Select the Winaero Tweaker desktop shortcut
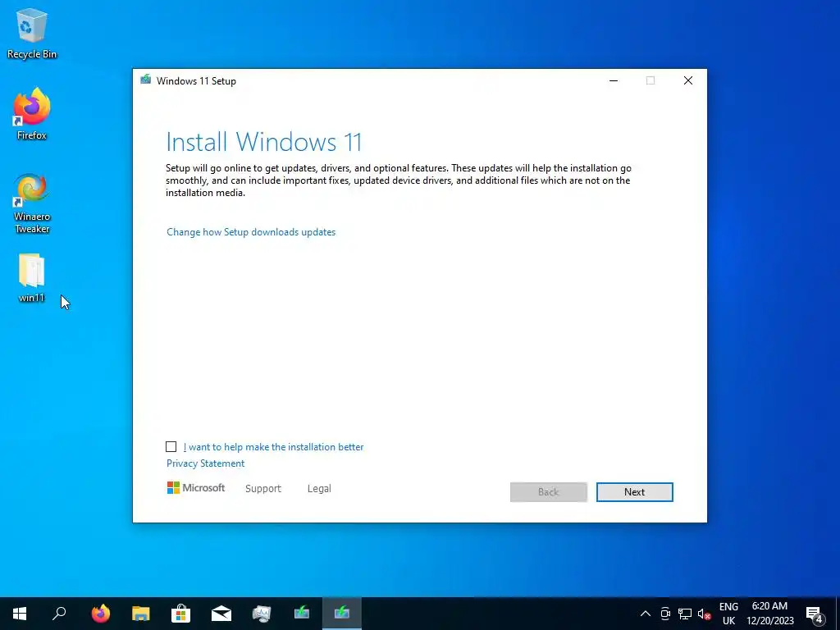The image size is (840, 630). click(32, 203)
